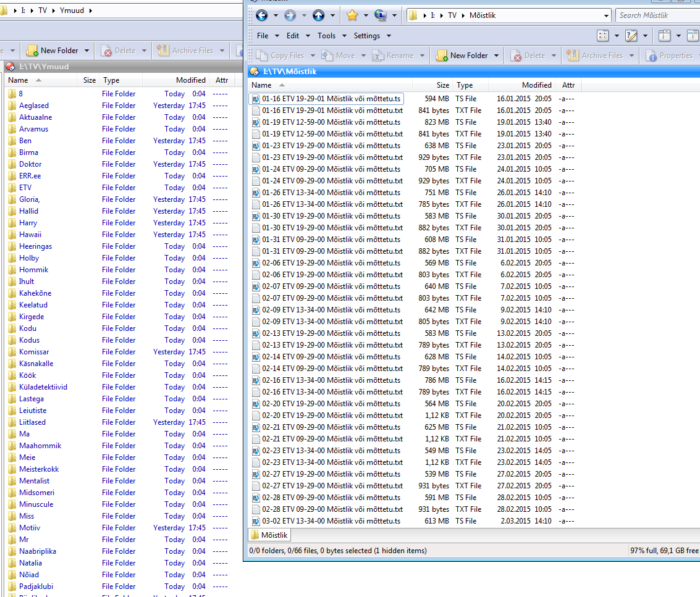Open Properties from the toolbar
Screen dimensions: 700x597
670,56
